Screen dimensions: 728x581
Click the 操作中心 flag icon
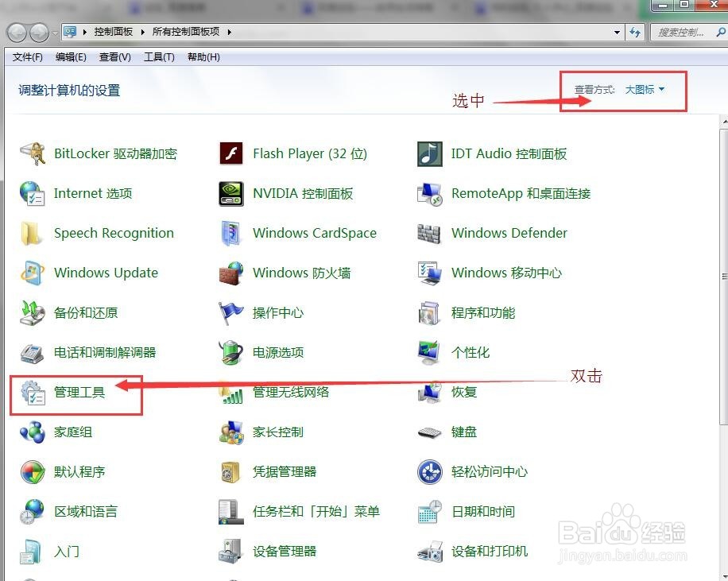[x=231, y=313]
